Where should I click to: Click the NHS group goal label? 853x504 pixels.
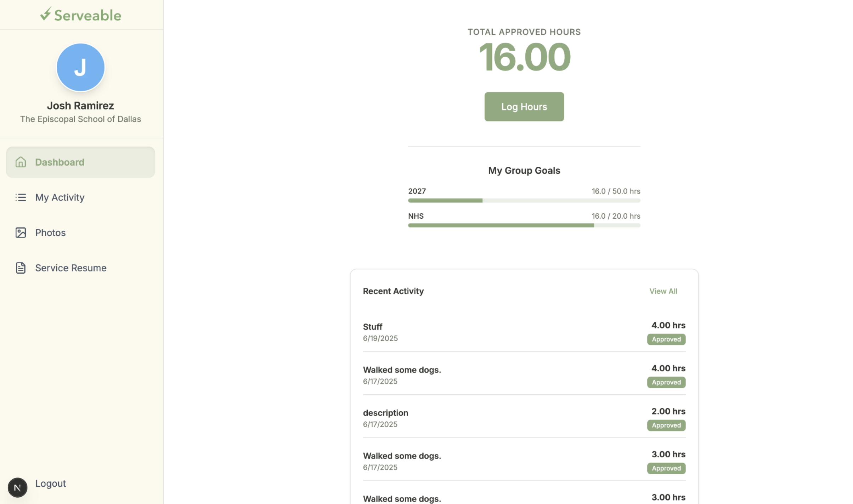[x=416, y=216]
